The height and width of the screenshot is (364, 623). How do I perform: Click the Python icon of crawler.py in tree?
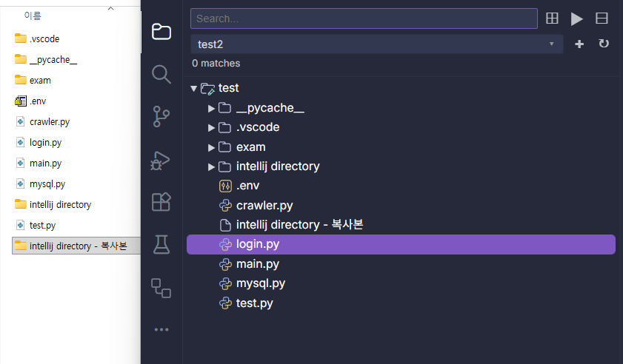tap(225, 206)
